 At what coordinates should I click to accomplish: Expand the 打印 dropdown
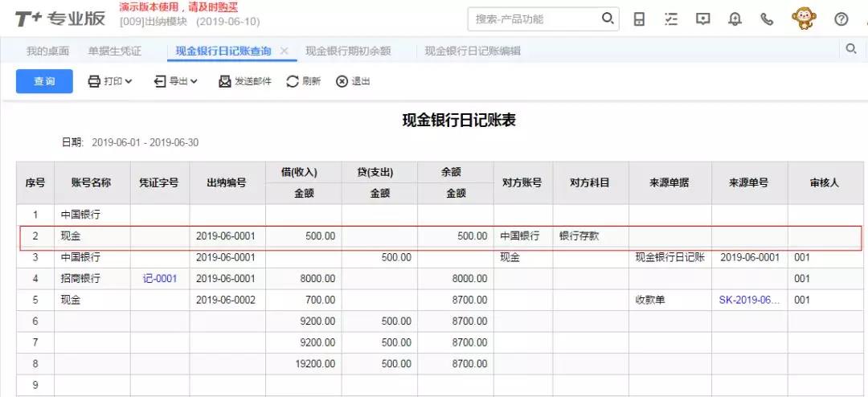coord(110,81)
